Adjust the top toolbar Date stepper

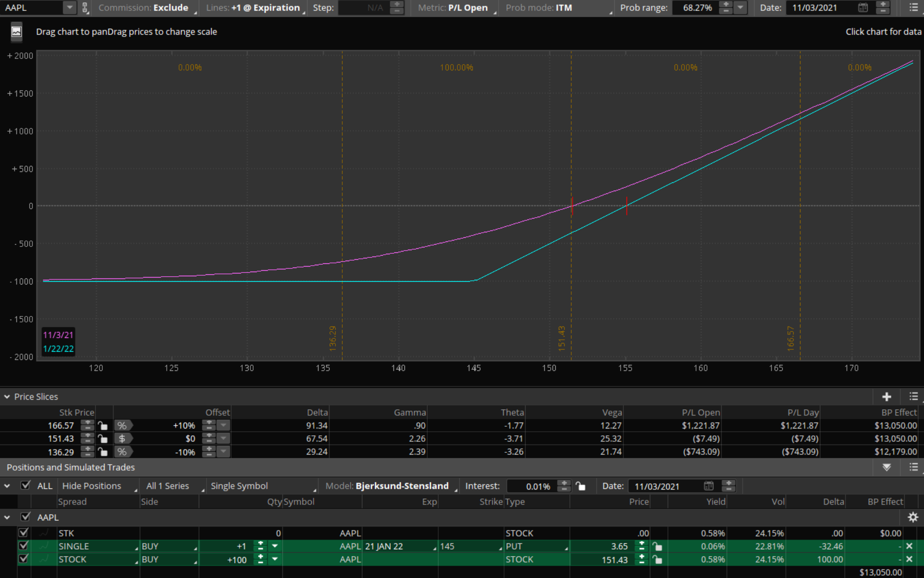pyautogui.click(x=882, y=8)
